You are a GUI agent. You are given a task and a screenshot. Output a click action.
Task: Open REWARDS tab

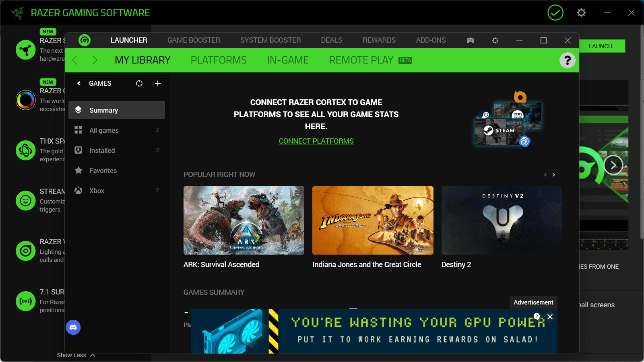pos(379,40)
